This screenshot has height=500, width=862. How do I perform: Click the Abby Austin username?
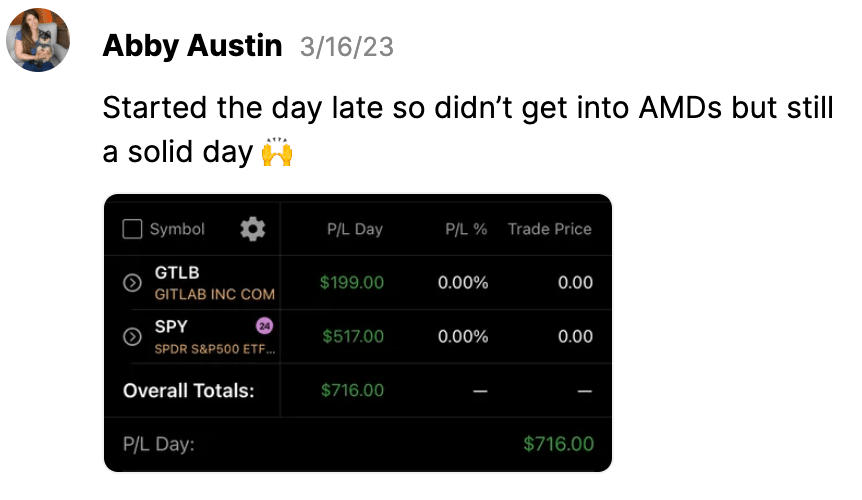(x=192, y=46)
